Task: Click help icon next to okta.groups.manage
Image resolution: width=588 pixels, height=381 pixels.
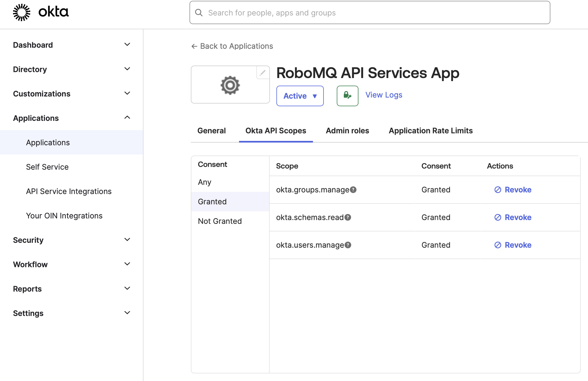Action: click(x=353, y=190)
